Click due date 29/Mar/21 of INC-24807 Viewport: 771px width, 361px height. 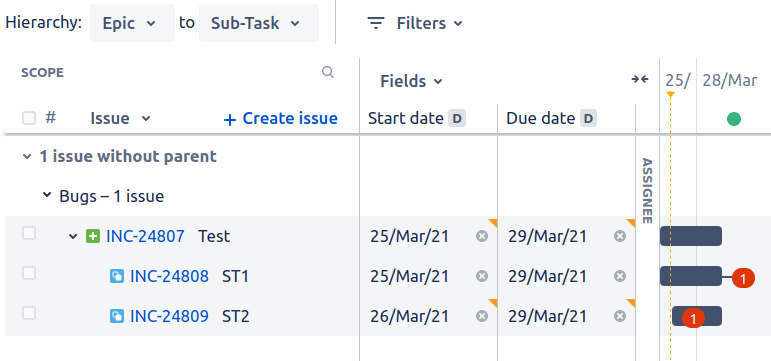pos(547,237)
